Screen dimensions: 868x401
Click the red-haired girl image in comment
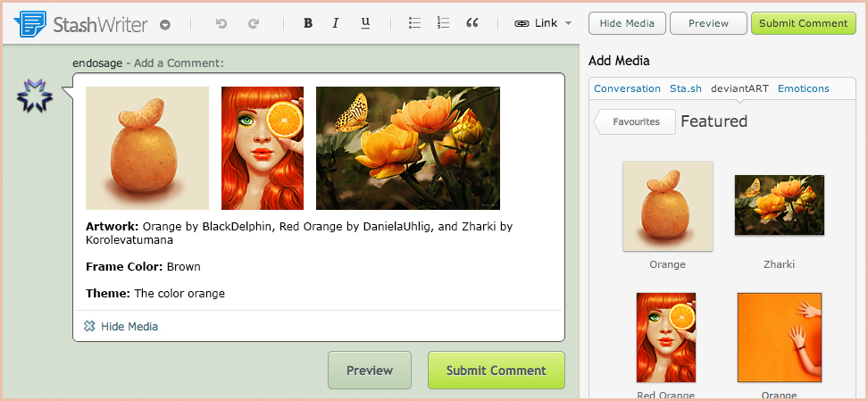(263, 148)
